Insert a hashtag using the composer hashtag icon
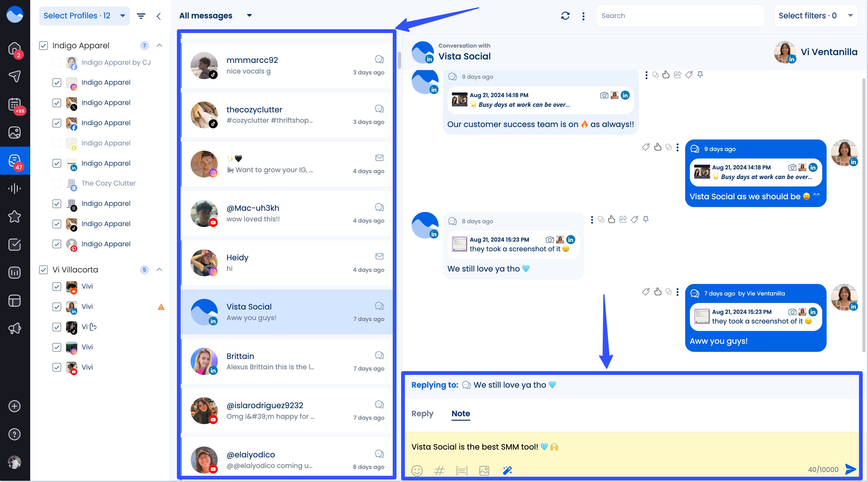This screenshot has width=868, height=482. 439,470
